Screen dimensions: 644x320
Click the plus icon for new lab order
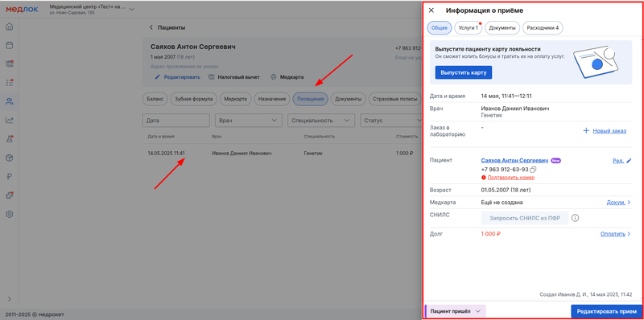click(x=586, y=131)
